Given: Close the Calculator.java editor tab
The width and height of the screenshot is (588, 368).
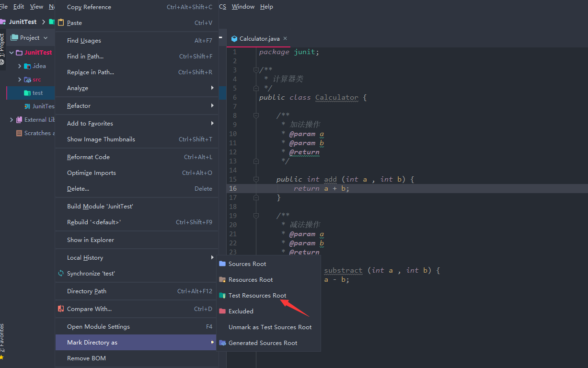Looking at the screenshot, I should coord(285,38).
